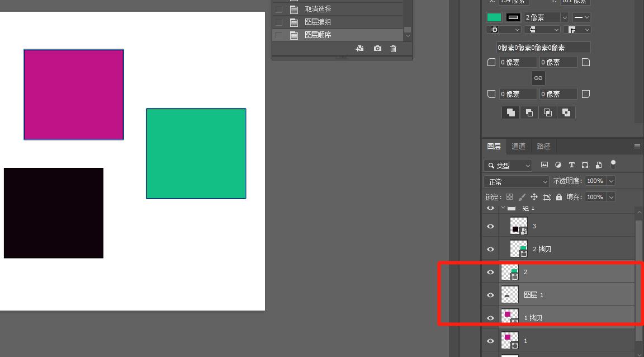Click the link corner radius chain icon
This screenshot has width=644, height=357.
[x=538, y=78]
